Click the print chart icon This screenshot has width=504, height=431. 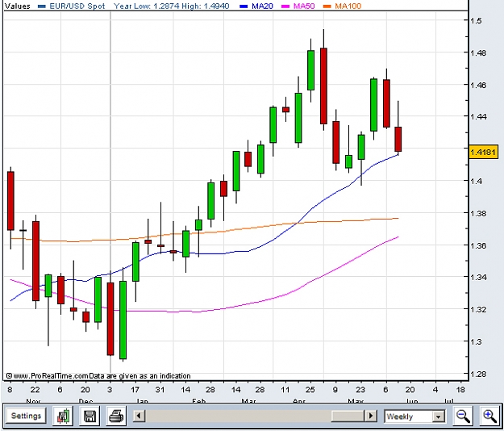(116, 416)
